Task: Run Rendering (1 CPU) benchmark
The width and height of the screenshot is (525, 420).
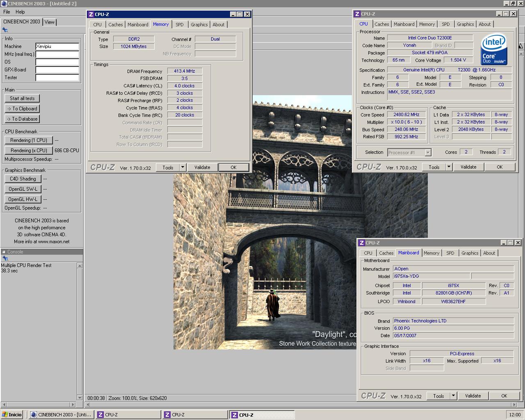Action: (29, 140)
